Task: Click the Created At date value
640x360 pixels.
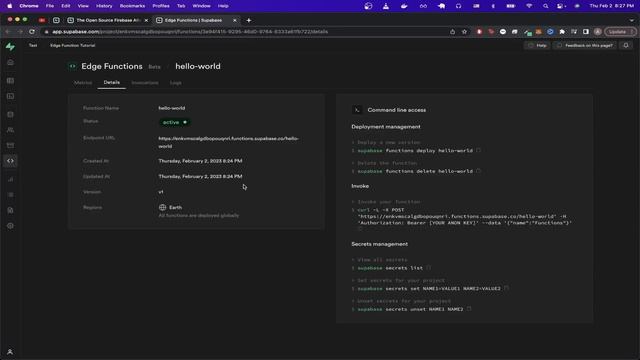Action: [x=200, y=161]
